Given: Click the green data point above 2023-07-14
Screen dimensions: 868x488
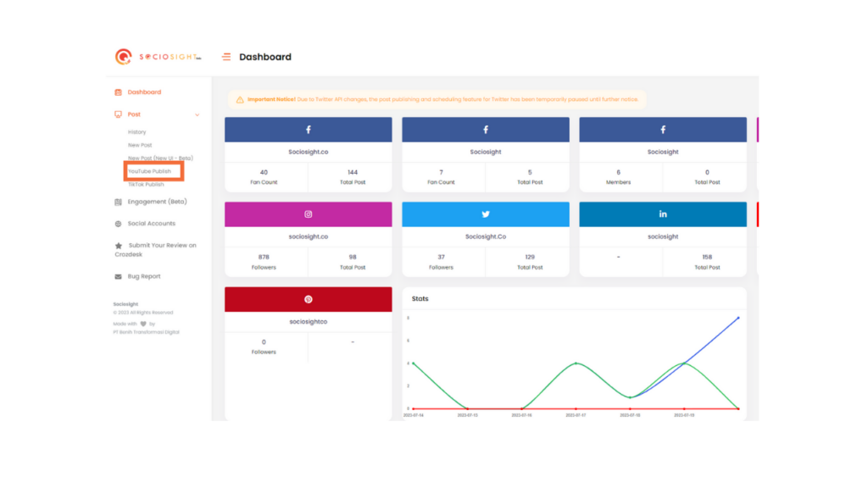Looking at the screenshot, I should (414, 363).
